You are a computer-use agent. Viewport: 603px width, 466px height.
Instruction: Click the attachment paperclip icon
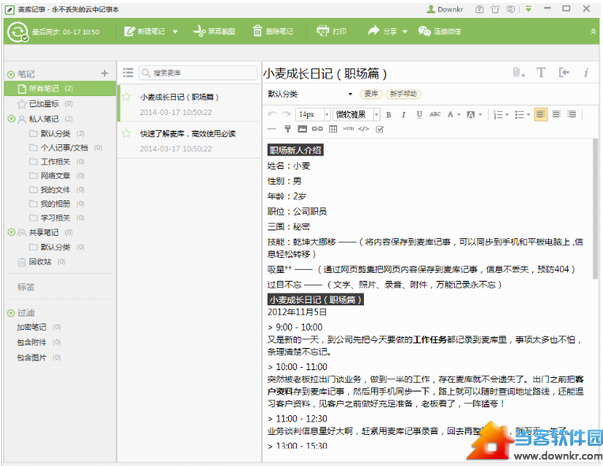pos(518,72)
